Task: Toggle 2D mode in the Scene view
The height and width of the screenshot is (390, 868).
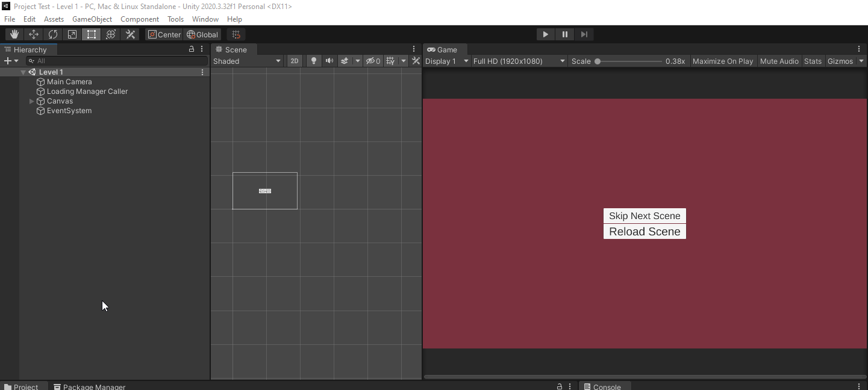Action: [295, 60]
